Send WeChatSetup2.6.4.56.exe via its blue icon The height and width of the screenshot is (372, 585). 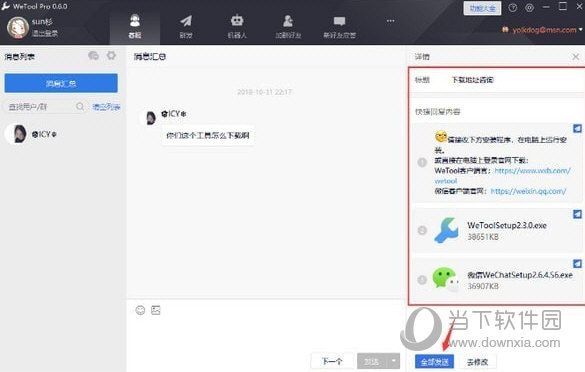point(577,263)
